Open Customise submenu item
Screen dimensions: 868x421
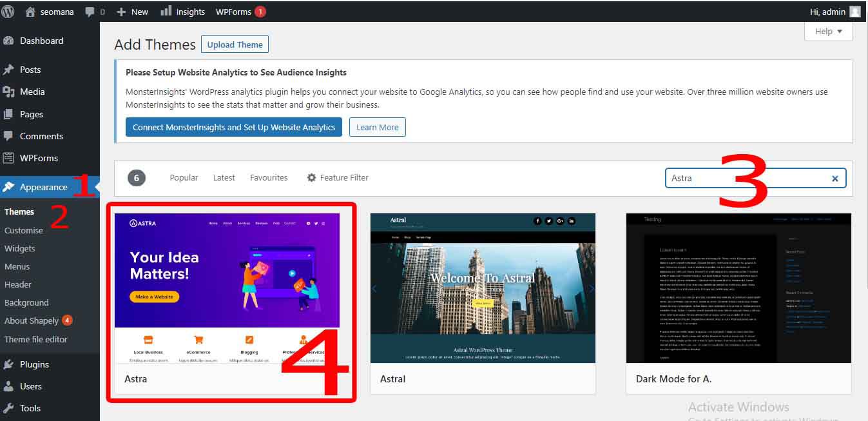point(24,230)
